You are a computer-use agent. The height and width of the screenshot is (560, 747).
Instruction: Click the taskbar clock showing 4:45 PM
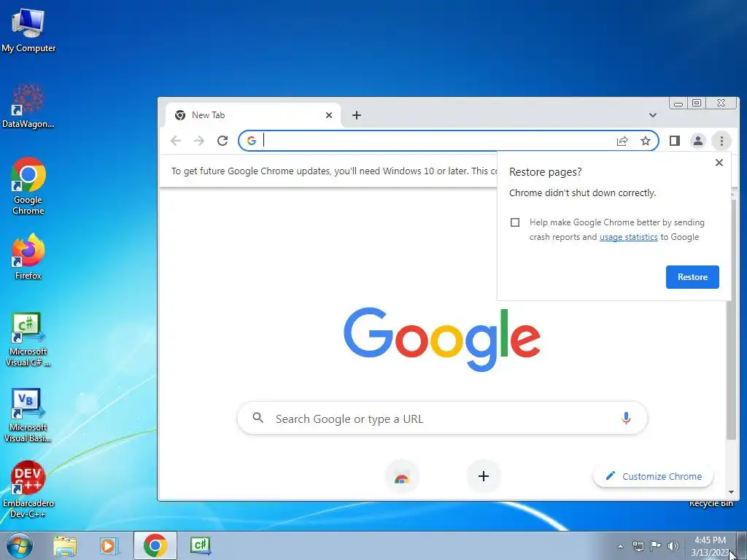coord(711,546)
